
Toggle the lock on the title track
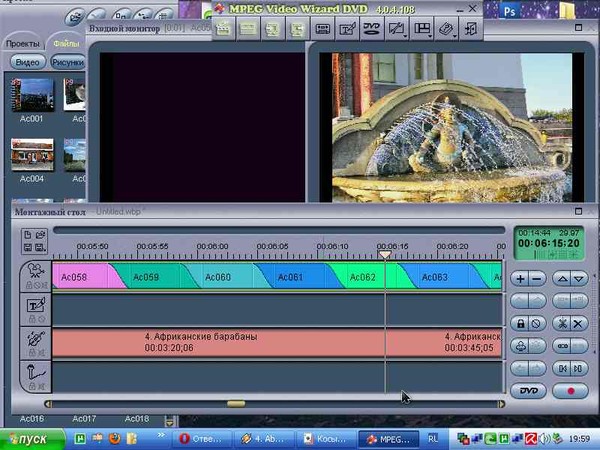32,319
